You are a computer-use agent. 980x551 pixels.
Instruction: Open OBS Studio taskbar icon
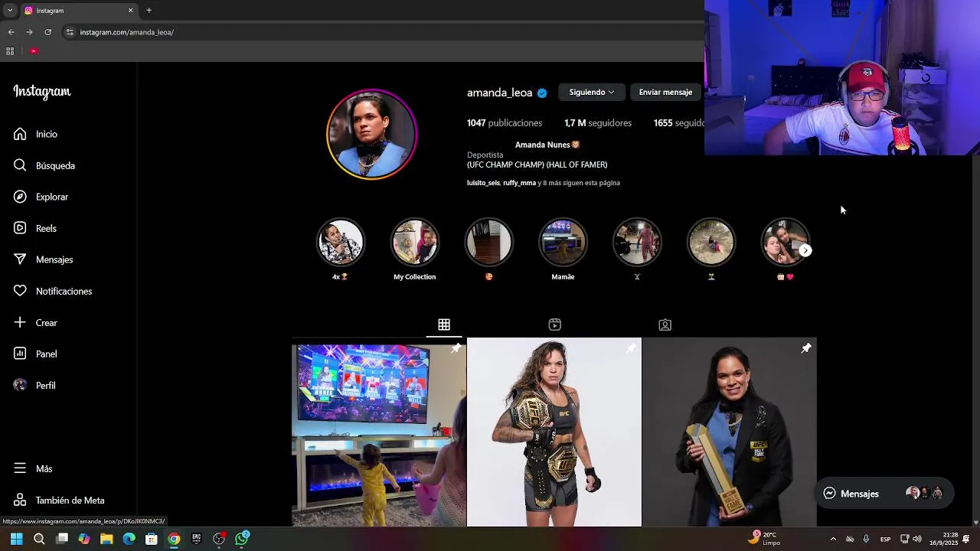click(x=219, y=539)
